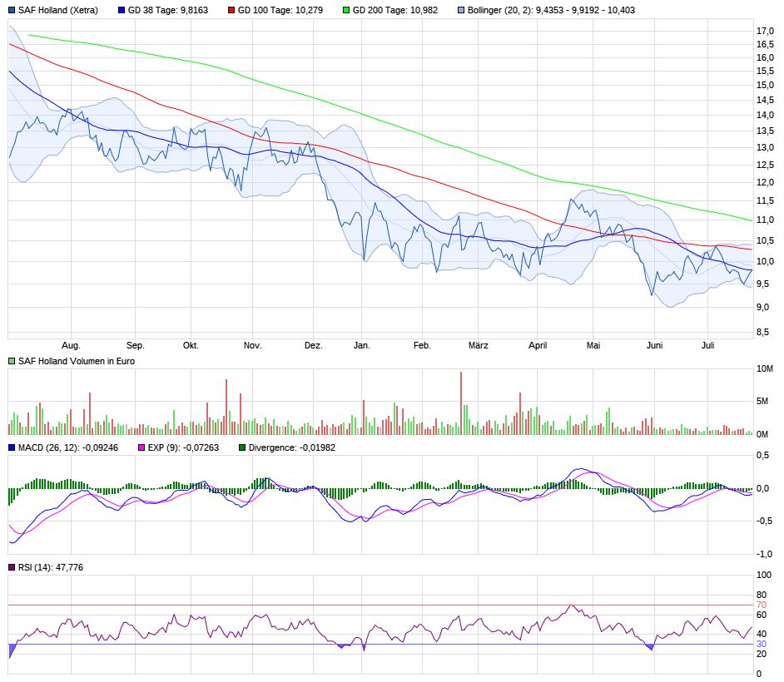Click the RSI 70 overbought level label

(x=761, y=605)
